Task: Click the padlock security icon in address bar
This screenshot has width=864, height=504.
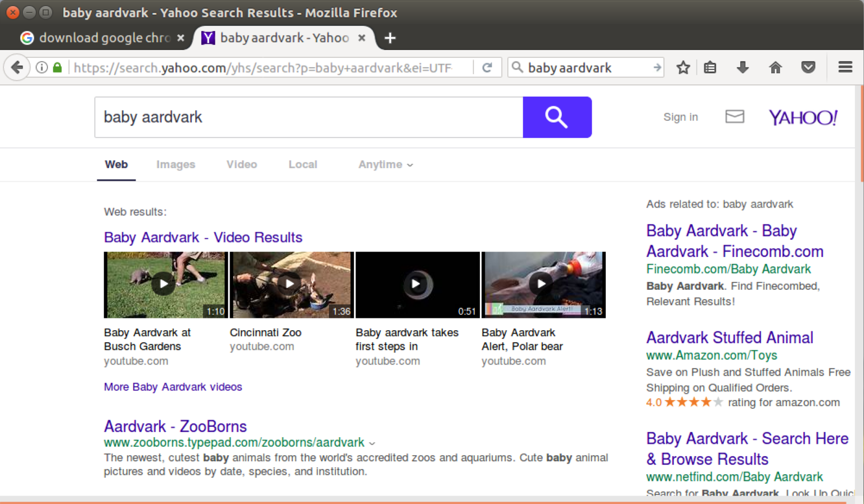Action: pyautogui.click(x=57, y=67)
